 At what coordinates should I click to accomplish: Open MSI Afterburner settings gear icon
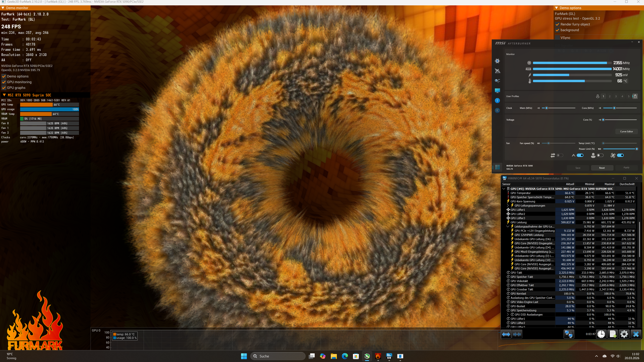point(498,61)
